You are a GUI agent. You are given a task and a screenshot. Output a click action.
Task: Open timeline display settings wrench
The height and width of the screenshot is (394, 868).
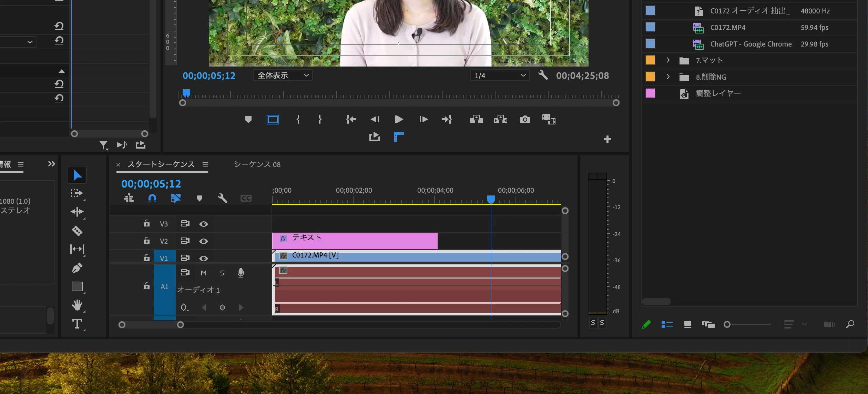223,198
